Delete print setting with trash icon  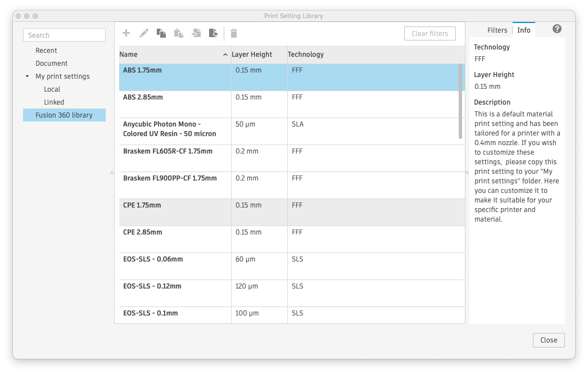[233, 33]
